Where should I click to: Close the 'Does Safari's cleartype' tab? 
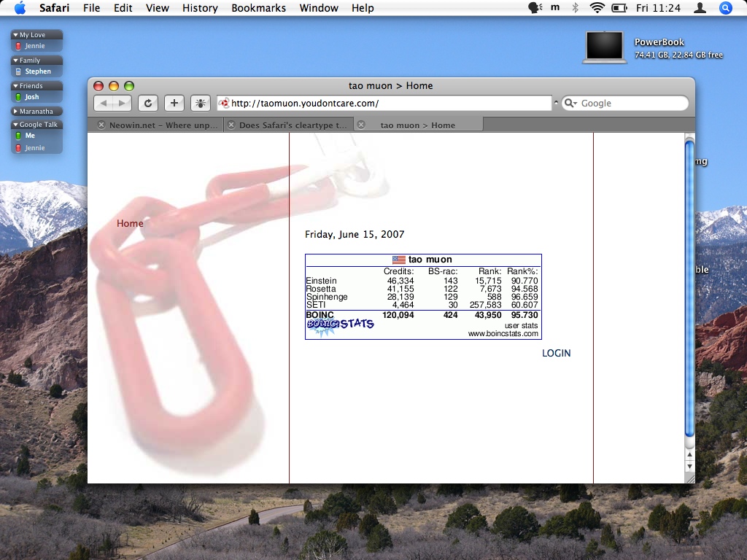tap(231, 125)
